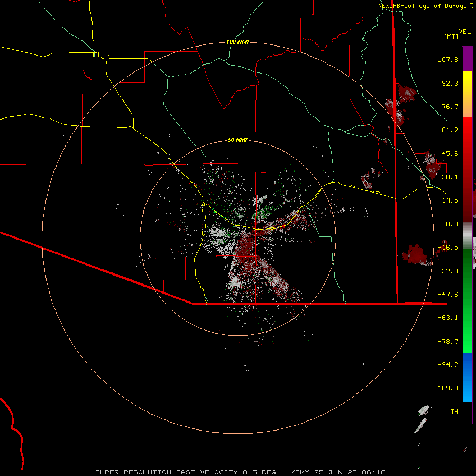This screenshot has width=476, height=476.
Task: Click the -32.0 velocity scale value
Action: (448, 271)
